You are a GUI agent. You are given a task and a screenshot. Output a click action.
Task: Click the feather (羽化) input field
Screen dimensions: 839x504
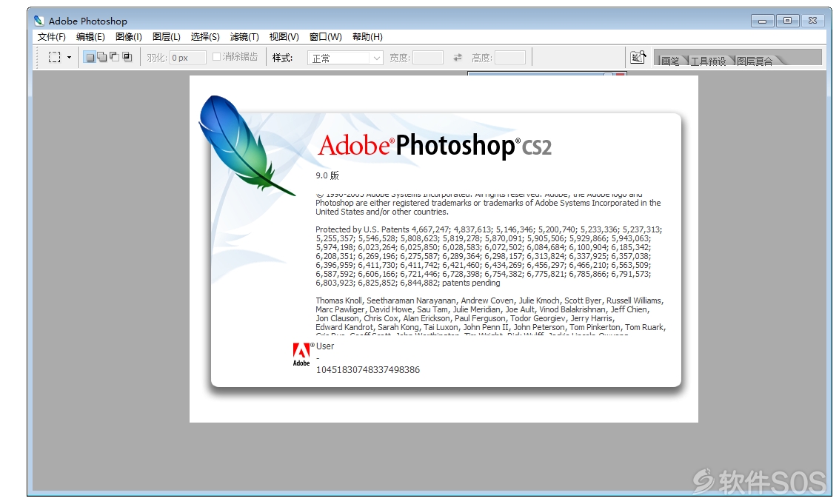(188, 58)
